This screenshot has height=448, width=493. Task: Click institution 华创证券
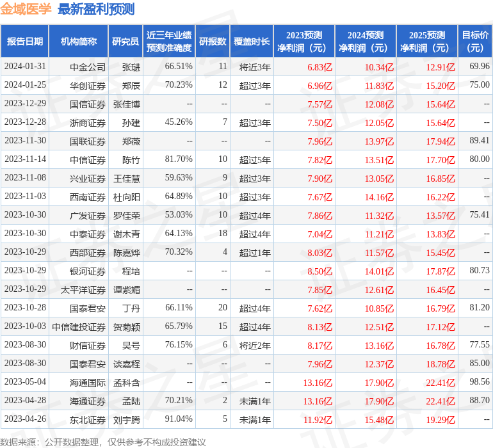[x=88, y=86]
